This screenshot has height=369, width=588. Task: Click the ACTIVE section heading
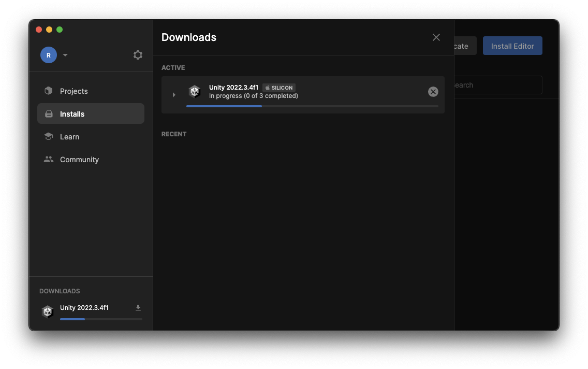[173, 67]
